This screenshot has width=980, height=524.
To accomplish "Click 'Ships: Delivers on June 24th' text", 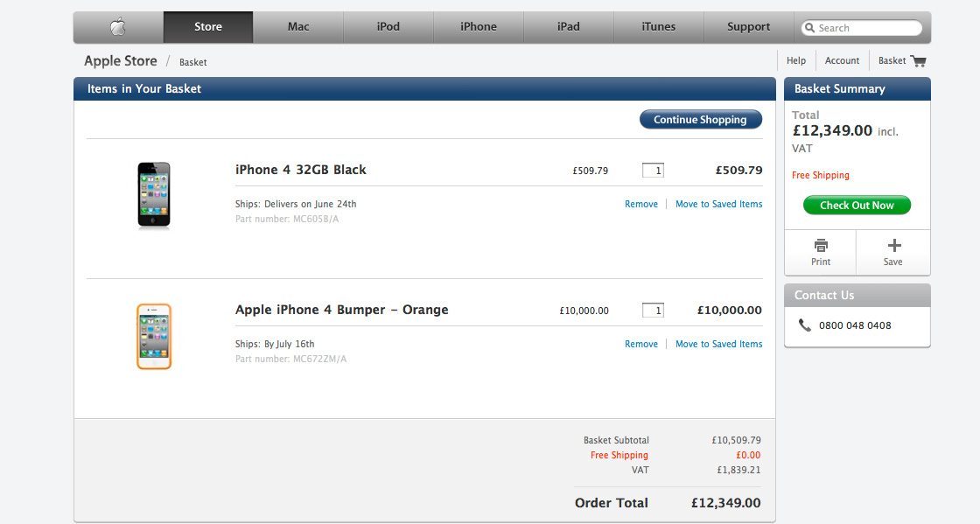I will (296, 204).
